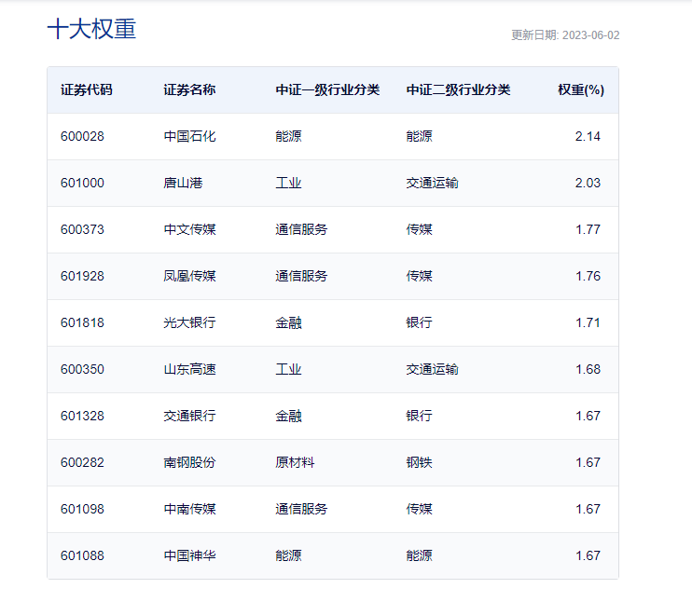This screenshot has height=616, width=692.
Task: Select the 证券代码 column header
Action: click(x=87, y=90)
